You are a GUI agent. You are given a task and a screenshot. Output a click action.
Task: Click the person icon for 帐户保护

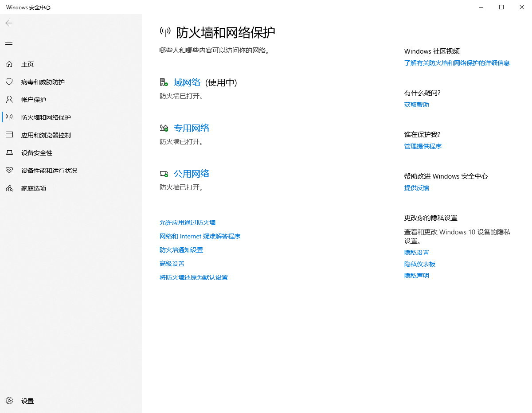click(x=9, y=100)
